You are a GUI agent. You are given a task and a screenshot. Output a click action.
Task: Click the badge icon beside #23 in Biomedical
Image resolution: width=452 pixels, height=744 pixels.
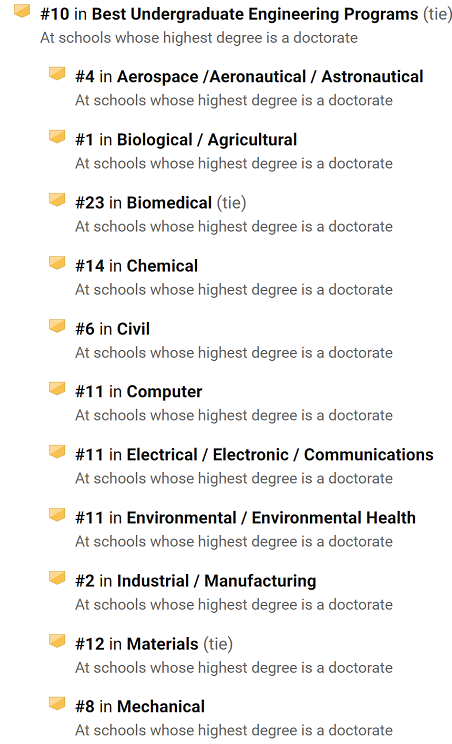point(57,200)
